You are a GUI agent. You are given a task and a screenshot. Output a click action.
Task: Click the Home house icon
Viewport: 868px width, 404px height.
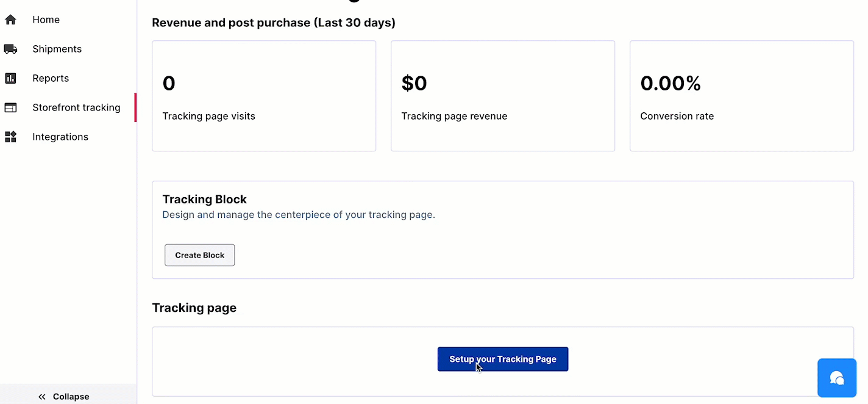click(10, 20)
